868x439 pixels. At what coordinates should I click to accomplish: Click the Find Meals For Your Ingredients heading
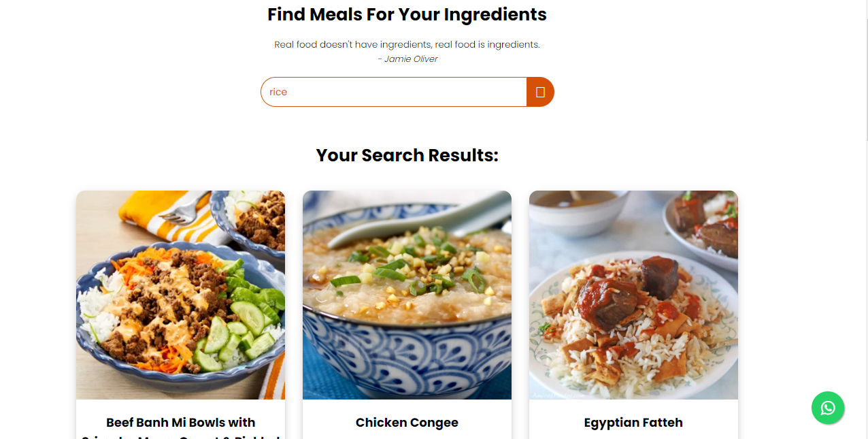pyautogui.click(x=407, y=14)
